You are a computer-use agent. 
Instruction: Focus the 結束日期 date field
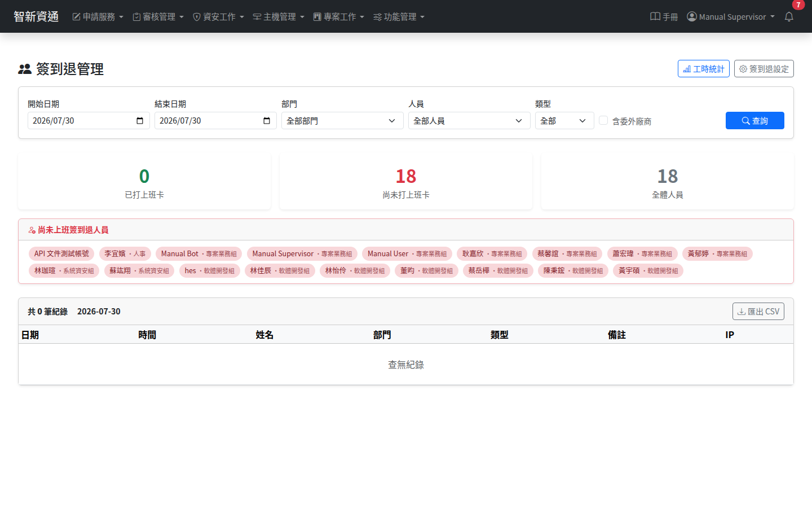(x=215, y=121)
